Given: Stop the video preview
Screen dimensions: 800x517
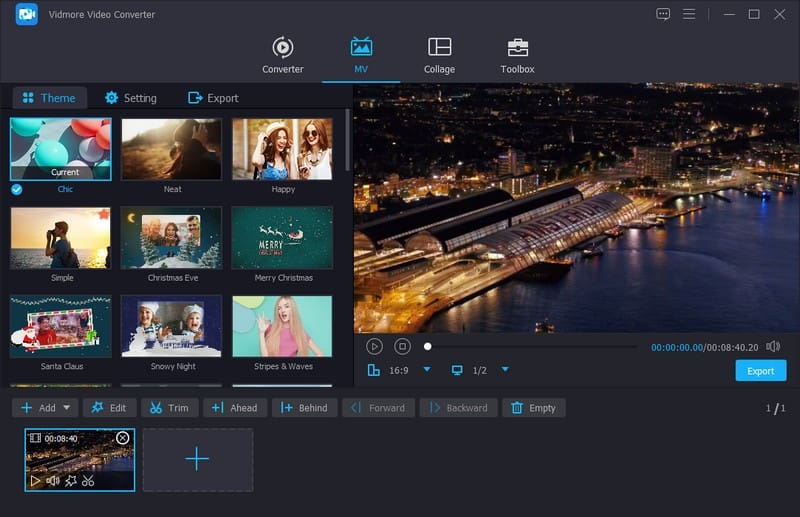Looking at the screenshot, I should tap(403, 347).
